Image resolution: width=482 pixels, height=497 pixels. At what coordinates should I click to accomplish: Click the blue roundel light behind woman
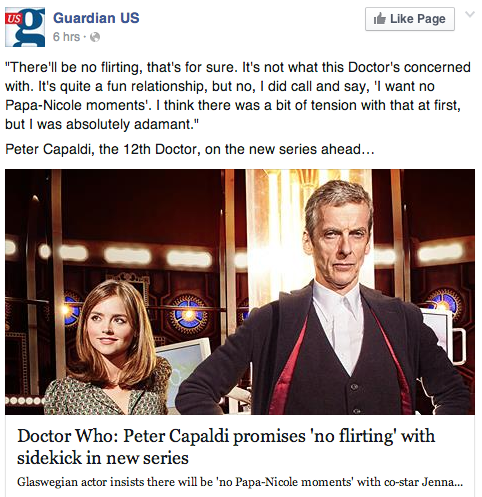[188, 314]
